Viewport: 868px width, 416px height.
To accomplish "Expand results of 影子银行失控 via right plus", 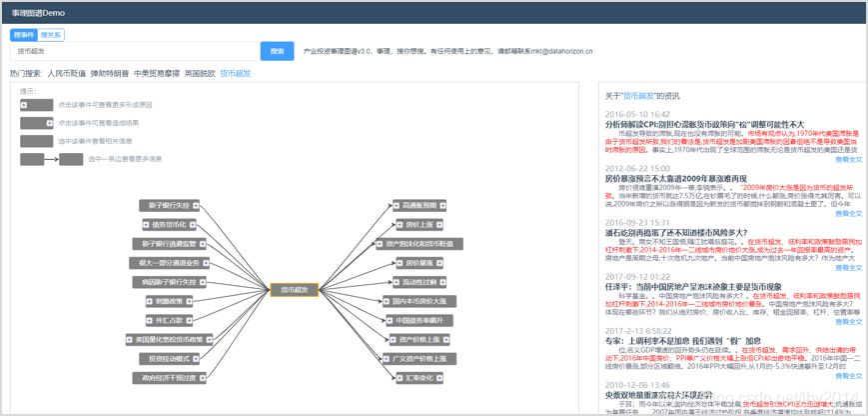I will pyautogui.click(x=196, y=206).
